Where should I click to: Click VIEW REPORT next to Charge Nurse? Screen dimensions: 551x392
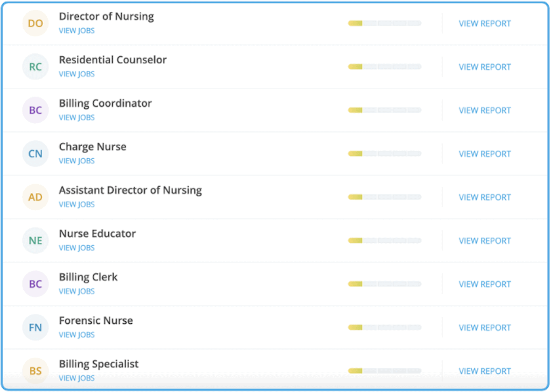[484, 154]
